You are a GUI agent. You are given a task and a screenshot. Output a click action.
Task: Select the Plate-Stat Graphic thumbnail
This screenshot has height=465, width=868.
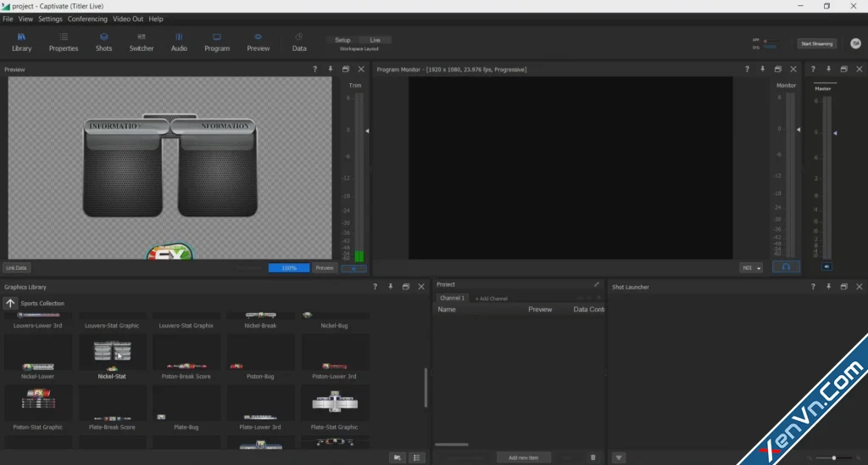tap(334, 403)
